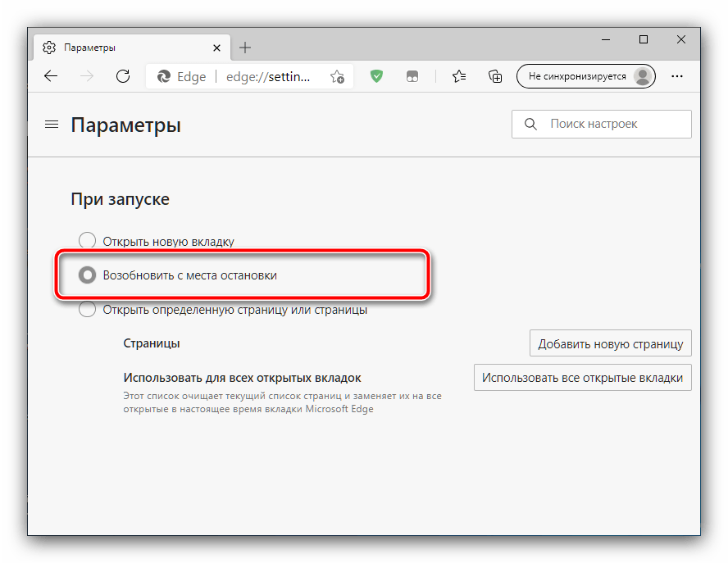Open the green shield extension icon

[376, 76]
